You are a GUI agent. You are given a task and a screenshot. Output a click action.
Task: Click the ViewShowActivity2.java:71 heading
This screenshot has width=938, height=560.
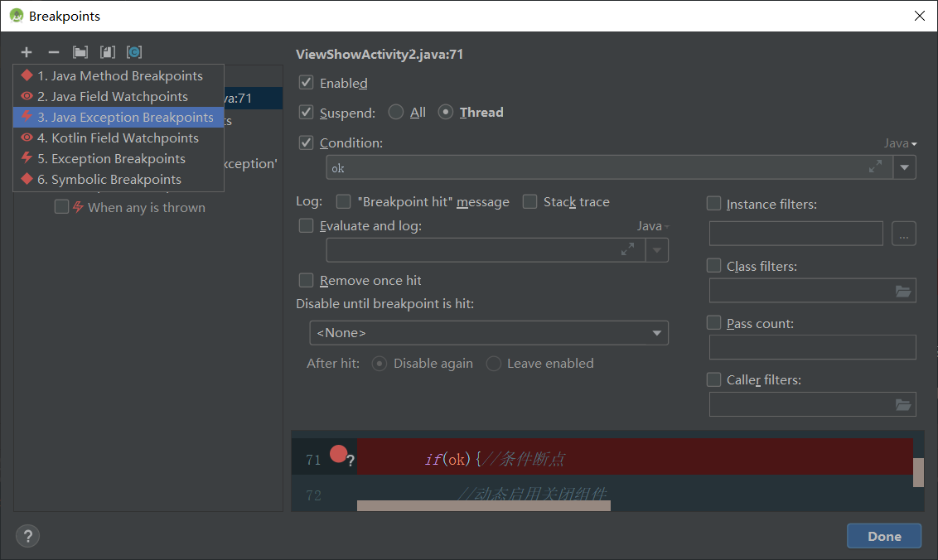pos(380,54)
